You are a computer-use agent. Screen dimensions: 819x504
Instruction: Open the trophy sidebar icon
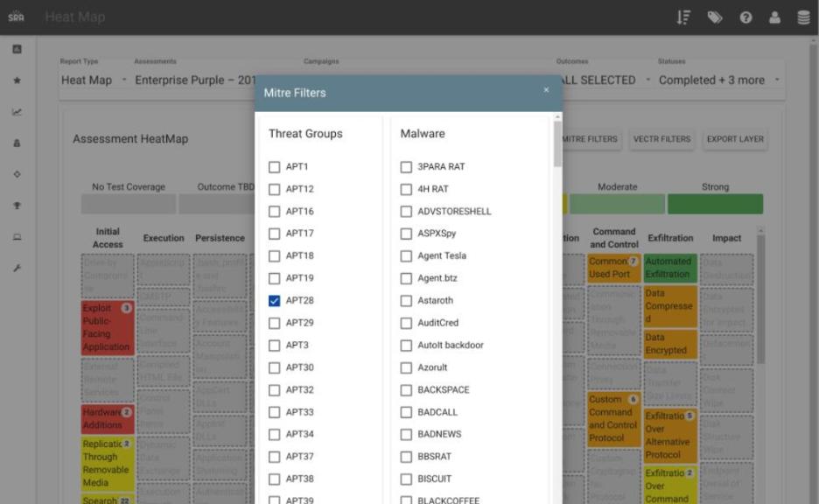click(17, 206)
